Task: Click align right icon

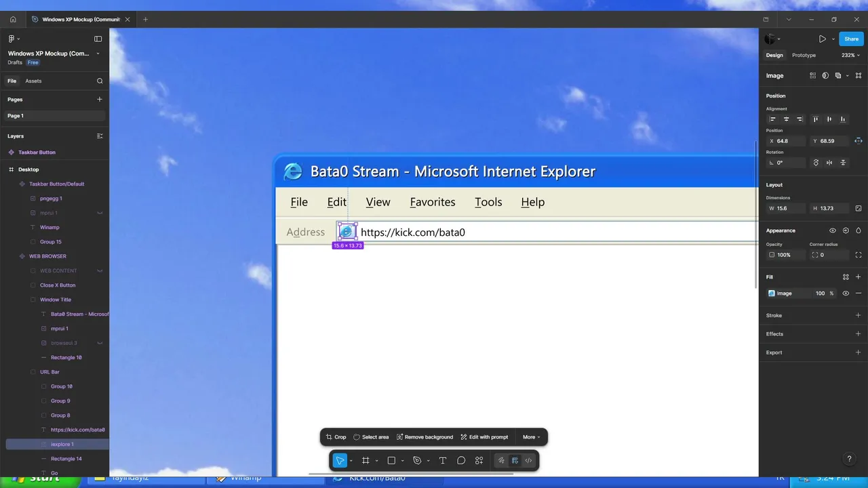Action: (800, 119)
